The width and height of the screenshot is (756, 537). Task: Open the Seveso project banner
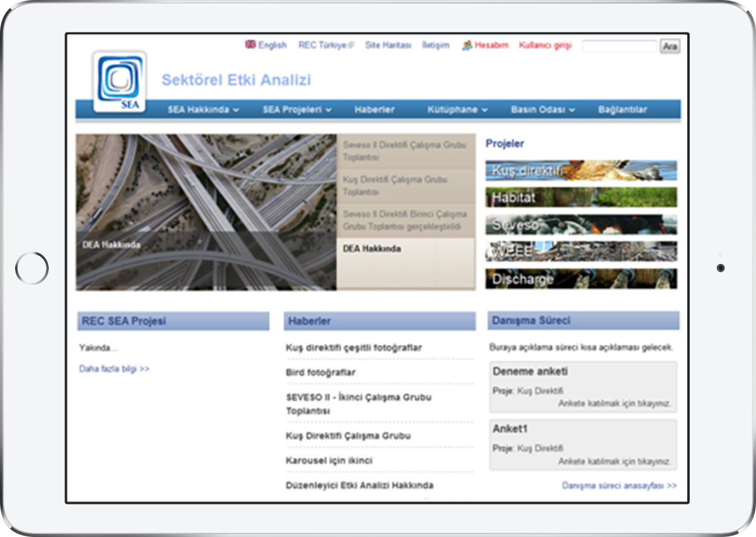pyautogui.click(x=581, y=225)
